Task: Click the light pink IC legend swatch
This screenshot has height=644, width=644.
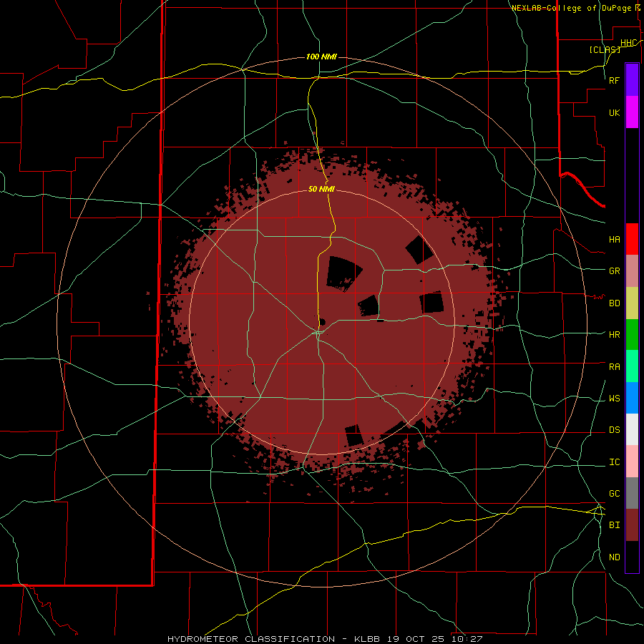Action: 632,462
